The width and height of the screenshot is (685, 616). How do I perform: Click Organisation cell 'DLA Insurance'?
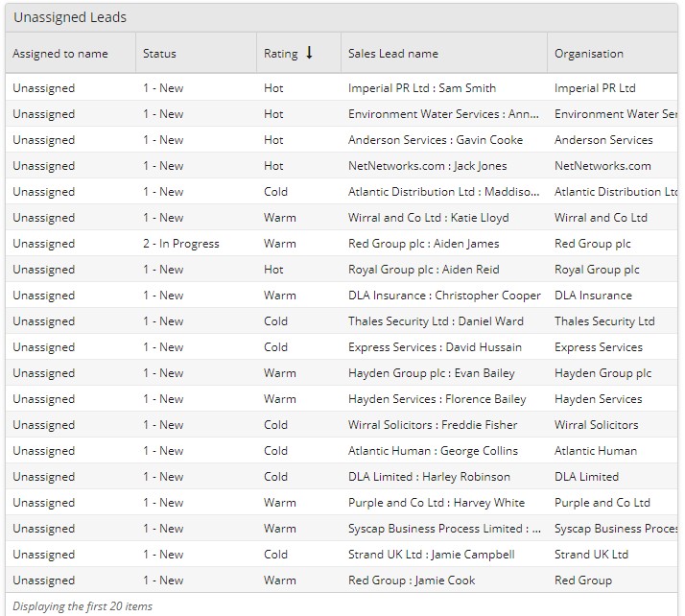point(593,296)
